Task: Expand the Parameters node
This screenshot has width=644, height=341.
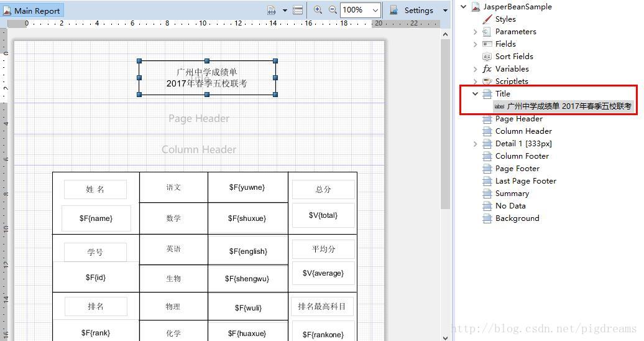Action: 475,32
